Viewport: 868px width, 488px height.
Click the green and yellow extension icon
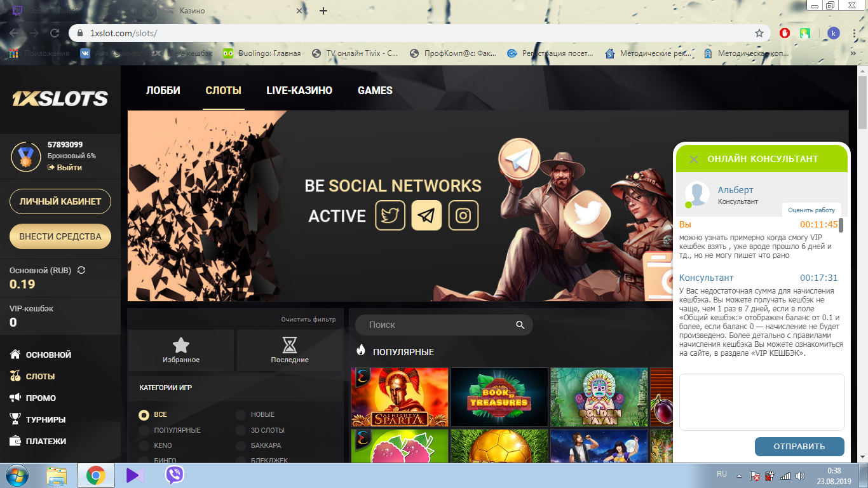pyautogui.click(x=805, y=33)
